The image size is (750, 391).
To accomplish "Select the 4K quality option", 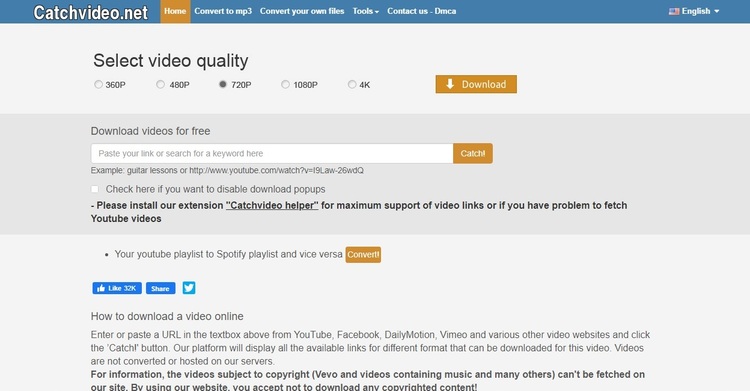I will 352,85.
